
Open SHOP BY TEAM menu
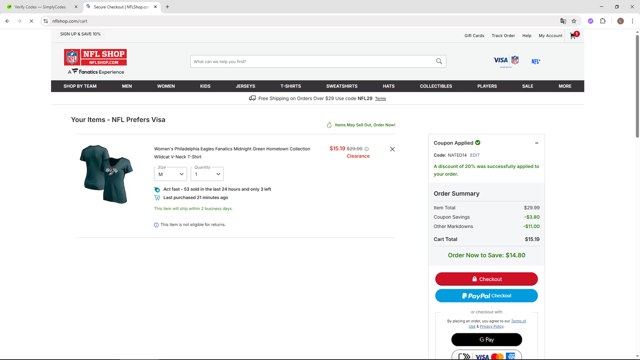pos(80,86)
